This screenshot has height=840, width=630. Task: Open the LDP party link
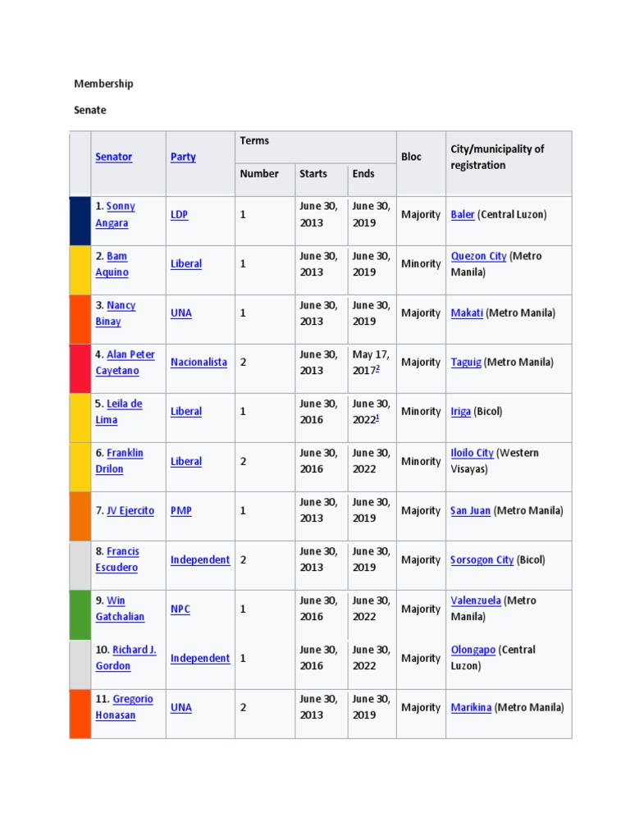[179, 214]
